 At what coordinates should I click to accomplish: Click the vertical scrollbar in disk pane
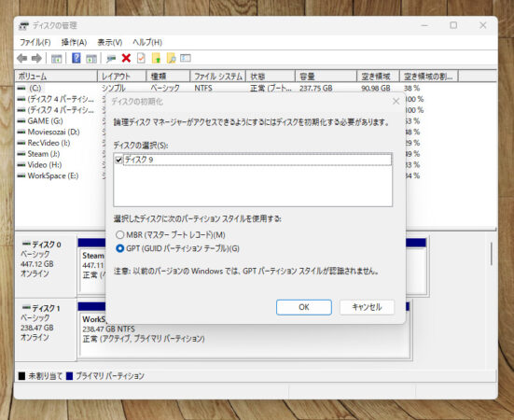point(491,254)
